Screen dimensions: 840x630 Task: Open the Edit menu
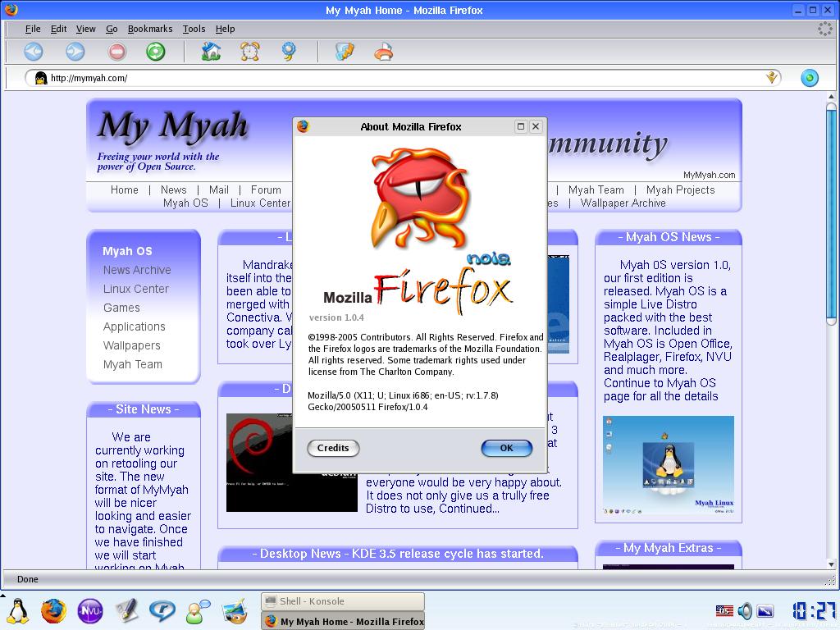[x=58, y=29]
